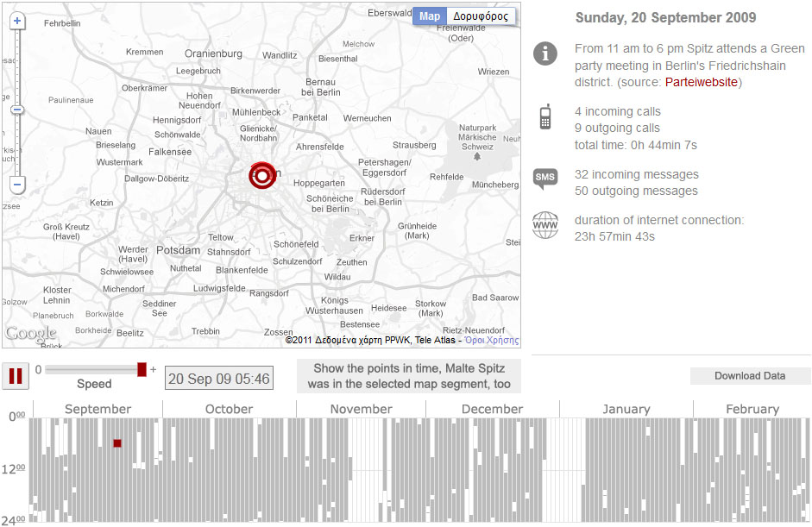This screenshot has width=812, height=527.
Task: Click Ludwigsfelde label on the map
Action: [219, 288]
